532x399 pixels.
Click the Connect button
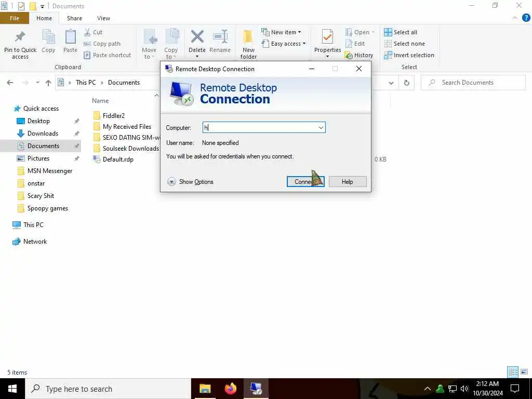pyautogui.click(x=305, y=181)
